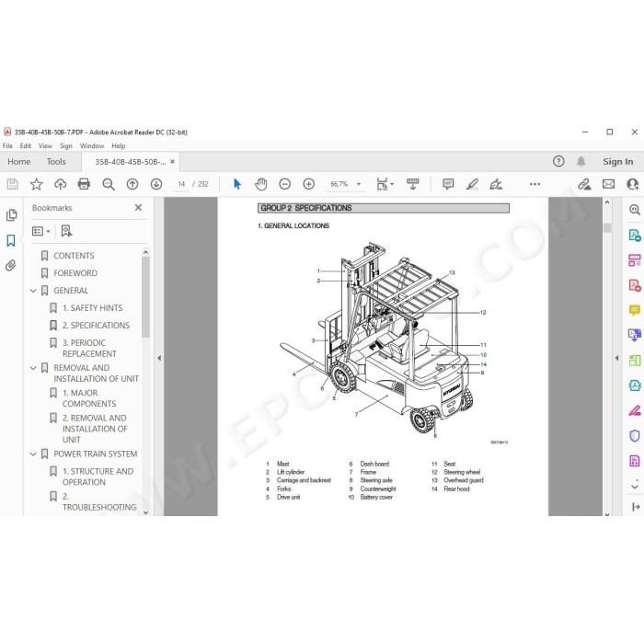Jump to 1. SAFETY HINTS bookmark
This screenshot has height=644, width=644.
[x=92, y=308]
